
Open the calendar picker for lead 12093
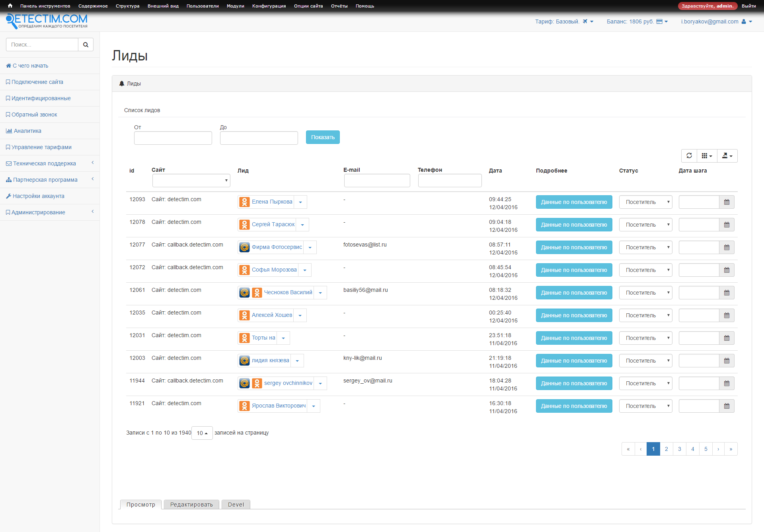point(727,202)
